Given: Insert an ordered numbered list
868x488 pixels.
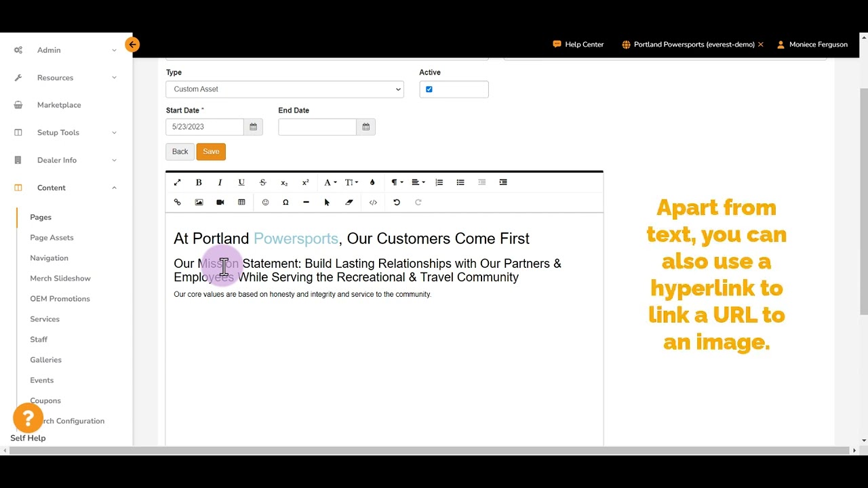Looking at the screenshot, I should tap(439, 182).
